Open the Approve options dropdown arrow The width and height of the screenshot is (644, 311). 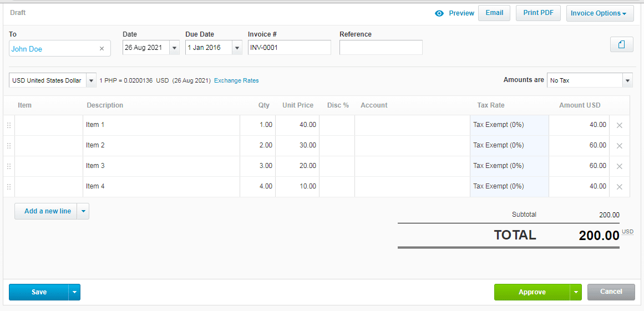click(576, 292)
